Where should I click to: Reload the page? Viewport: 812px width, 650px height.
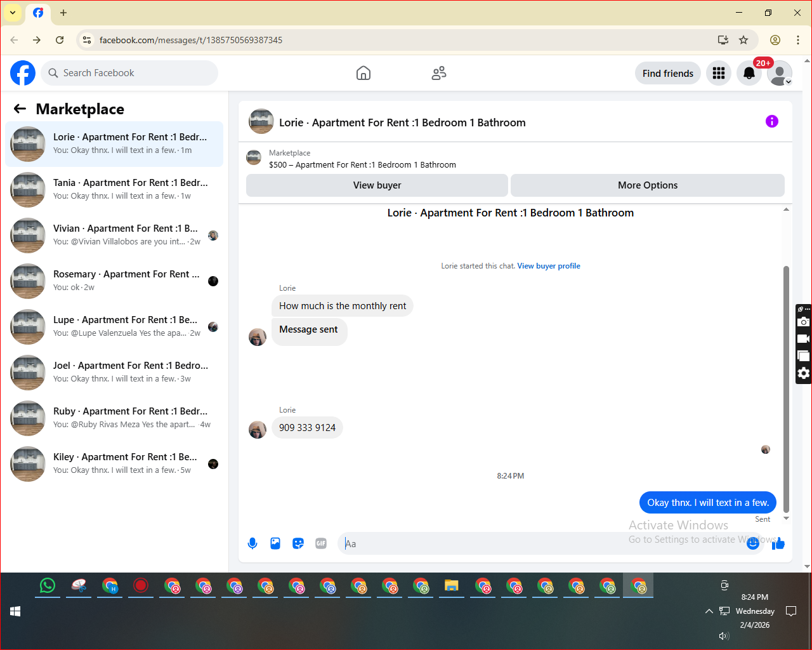pyautogui.click(x=60, y=40)
